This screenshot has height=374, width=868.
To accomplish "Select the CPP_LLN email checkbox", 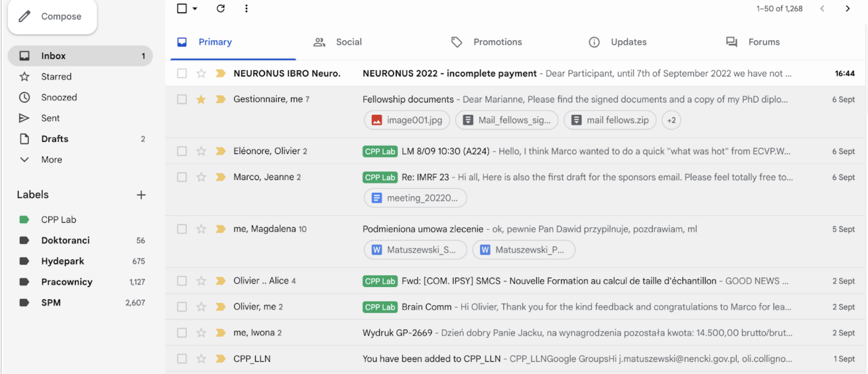I will (x=182, y=359).
